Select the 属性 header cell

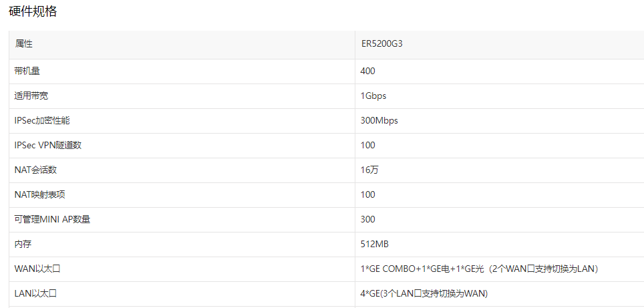(x=23, y=44)
